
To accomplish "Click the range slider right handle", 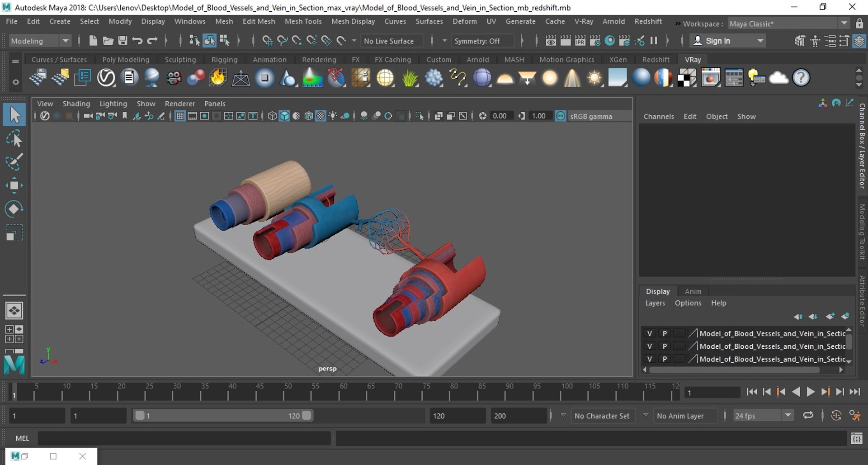I will click(x=307, y=415).
